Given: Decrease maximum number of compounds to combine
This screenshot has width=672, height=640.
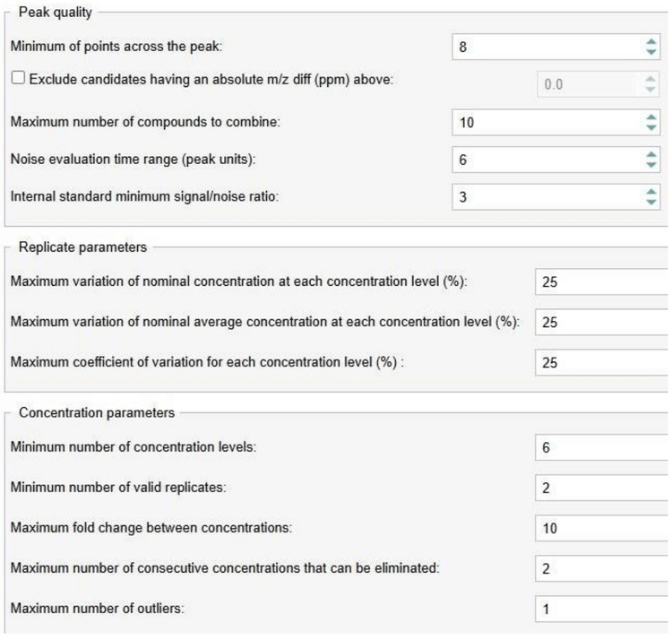Looking at the screenshot, I should click(x=651, y=127).
